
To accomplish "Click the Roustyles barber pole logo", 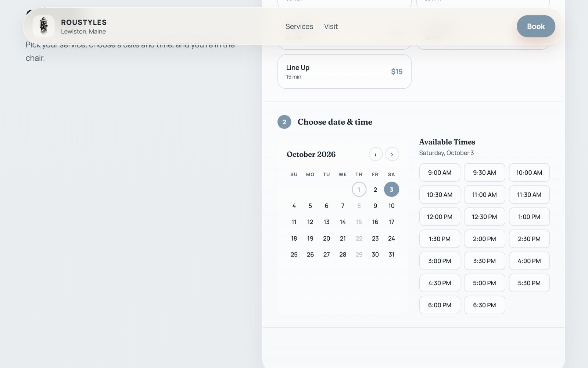I will (x=44, y=26).
